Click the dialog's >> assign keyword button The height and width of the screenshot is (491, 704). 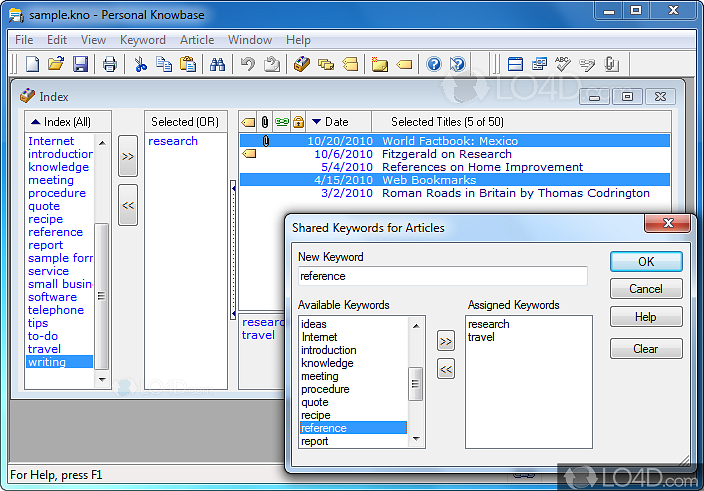coord(446,342)
